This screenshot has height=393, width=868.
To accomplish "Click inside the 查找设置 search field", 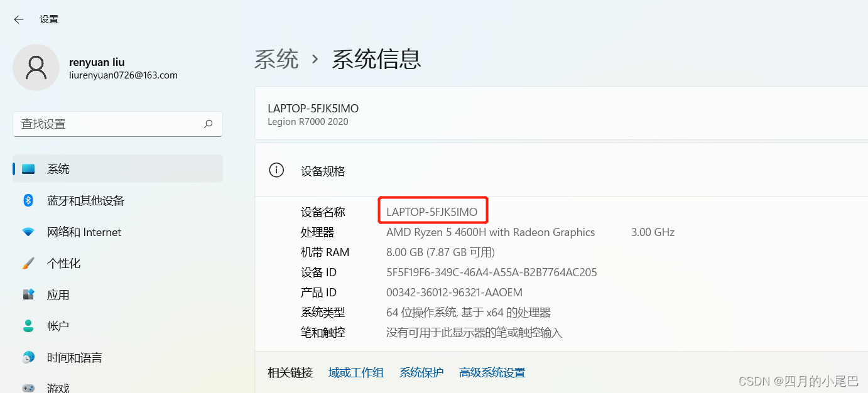I will pos(94,124).
